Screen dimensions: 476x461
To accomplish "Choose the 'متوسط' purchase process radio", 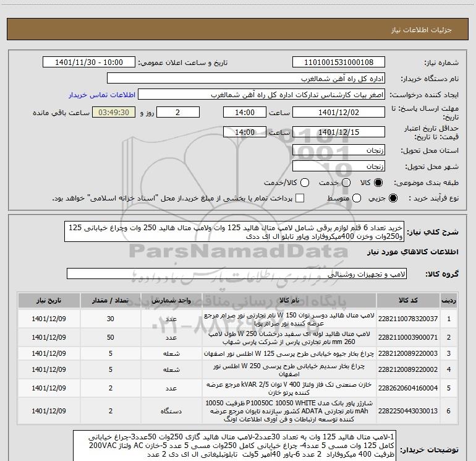I will (x=357, y=198).
